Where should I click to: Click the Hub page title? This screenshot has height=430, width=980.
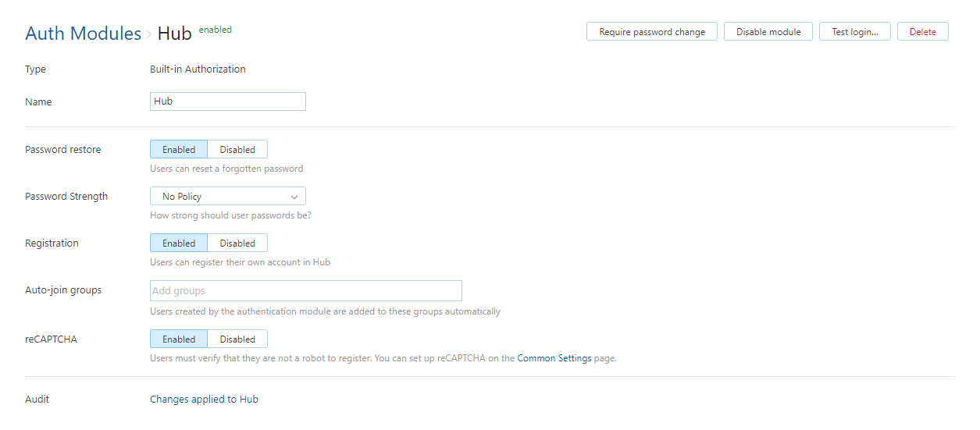(174, 34)
